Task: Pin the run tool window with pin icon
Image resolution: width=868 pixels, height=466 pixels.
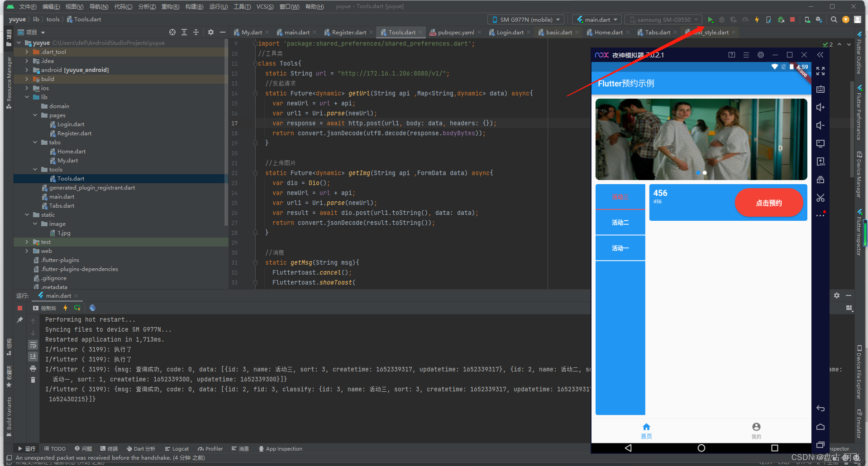Action: (x=20, y=319)
